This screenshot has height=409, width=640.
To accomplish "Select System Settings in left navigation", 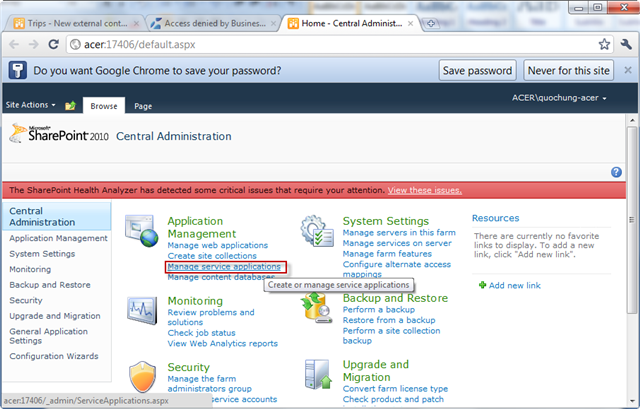I will (42, 253).
